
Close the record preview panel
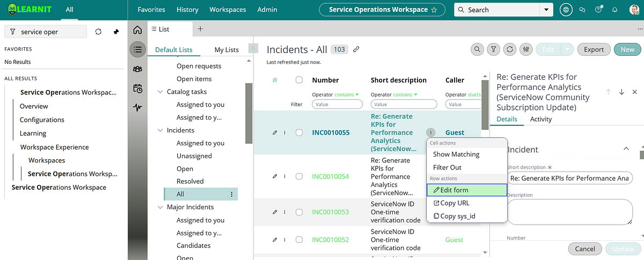pos(635,92)
